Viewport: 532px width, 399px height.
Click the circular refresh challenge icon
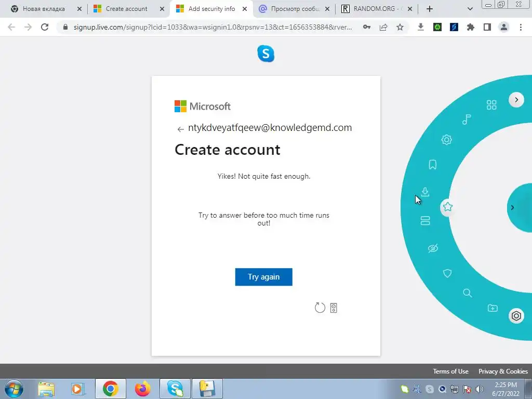[320, 308]
